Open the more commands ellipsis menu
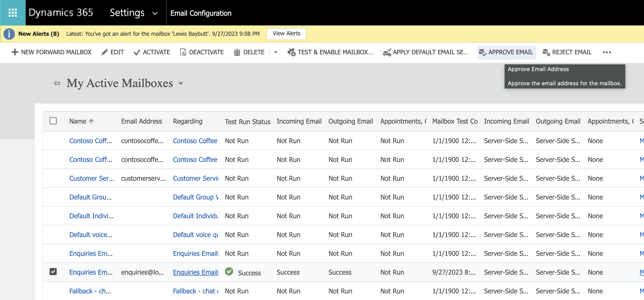 607,52
